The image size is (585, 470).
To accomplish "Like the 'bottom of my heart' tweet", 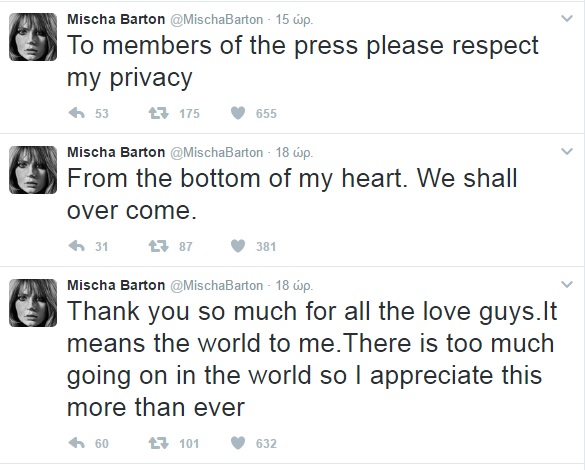I will tap(238, 246).
